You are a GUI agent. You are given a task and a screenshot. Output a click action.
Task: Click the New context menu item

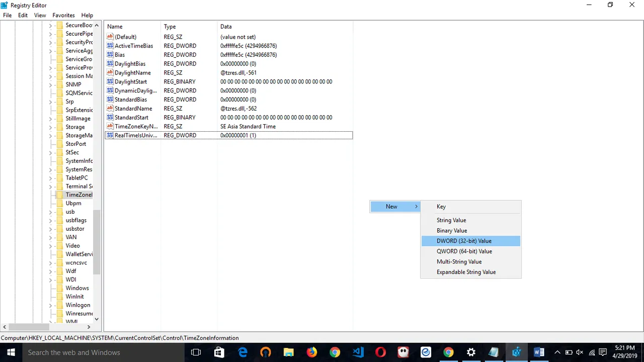(395, 207)
